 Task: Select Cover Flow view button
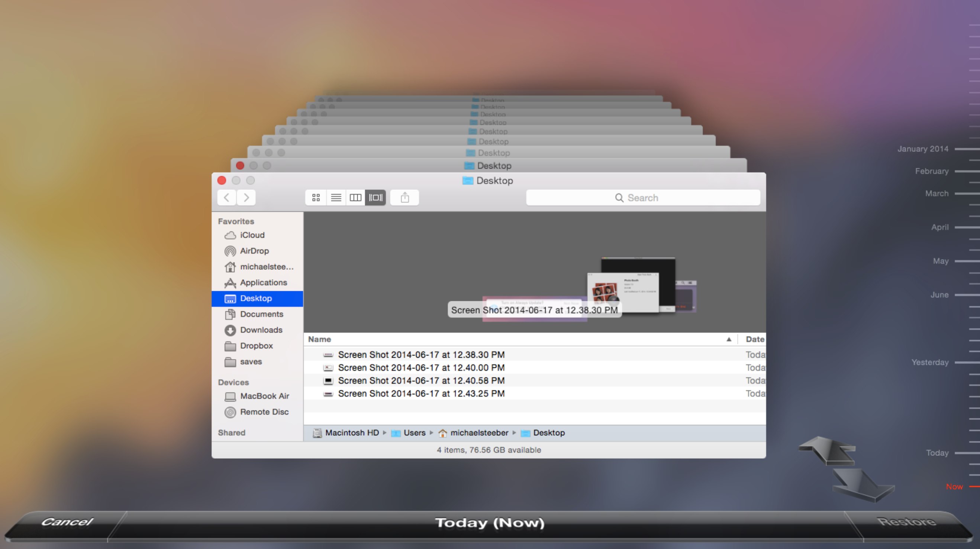point(375,198)
